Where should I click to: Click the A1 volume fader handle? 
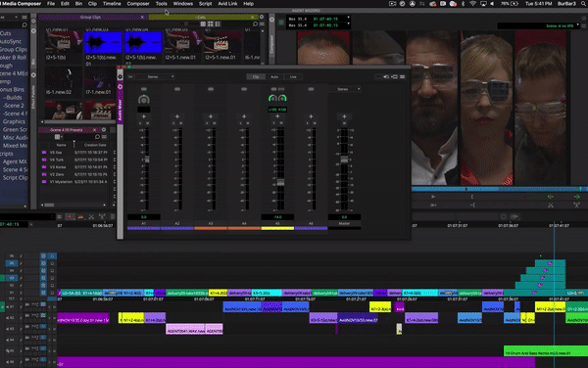147,160
